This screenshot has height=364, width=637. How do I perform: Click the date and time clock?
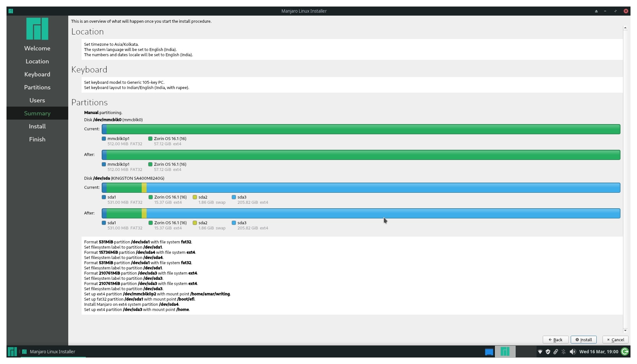599,352
